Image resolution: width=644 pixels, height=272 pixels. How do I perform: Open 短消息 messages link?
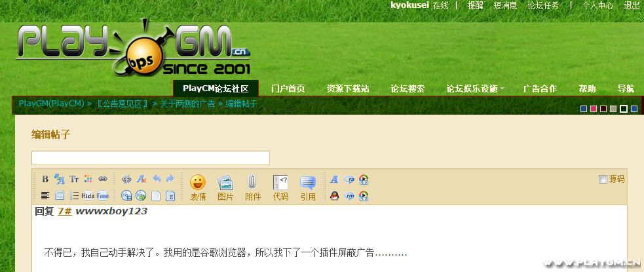[x=505, y=5]
